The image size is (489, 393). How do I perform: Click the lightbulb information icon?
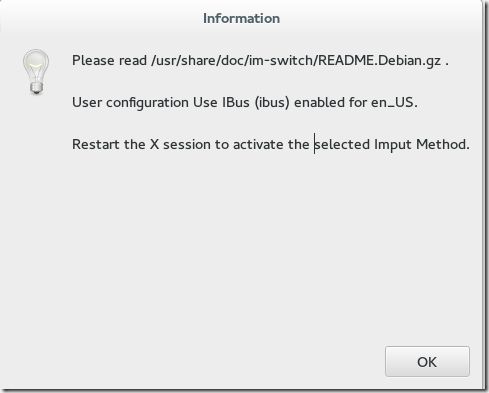coord(36,72)
